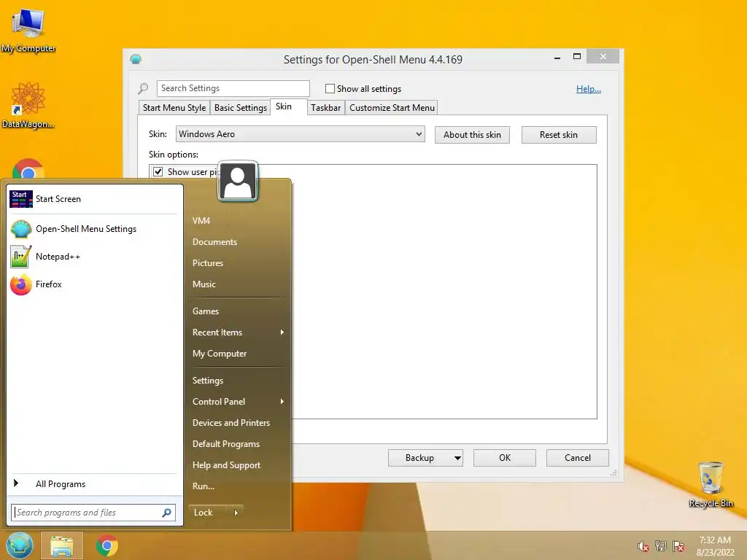Switch to the Taskbar tab
Image resolution: width=747 pixels, height=560 pixels.
326,108
